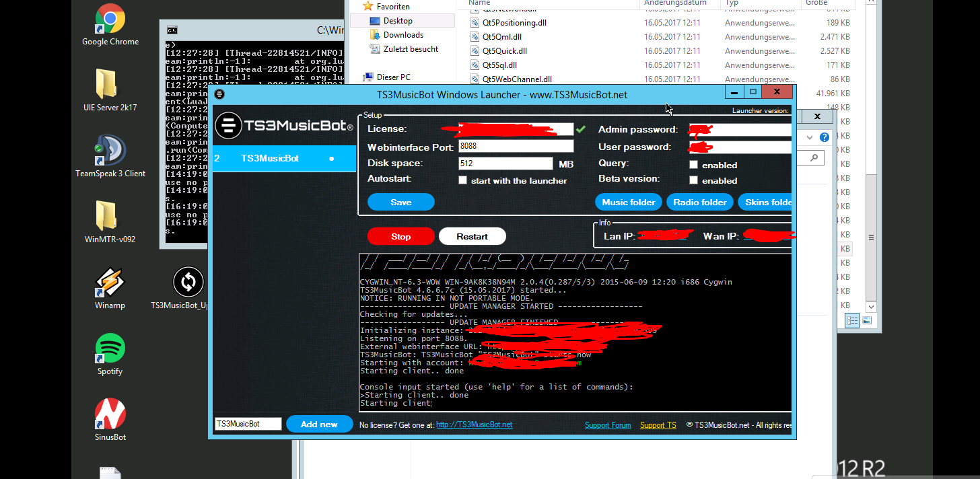The image size is (980, 479).
Task: Click console line 'Listening on port 8088.'
Action: 413,338
